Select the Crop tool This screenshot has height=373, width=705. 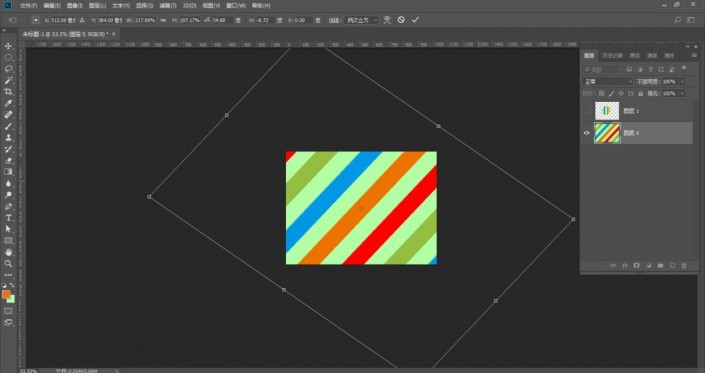(x=8, y=92)
